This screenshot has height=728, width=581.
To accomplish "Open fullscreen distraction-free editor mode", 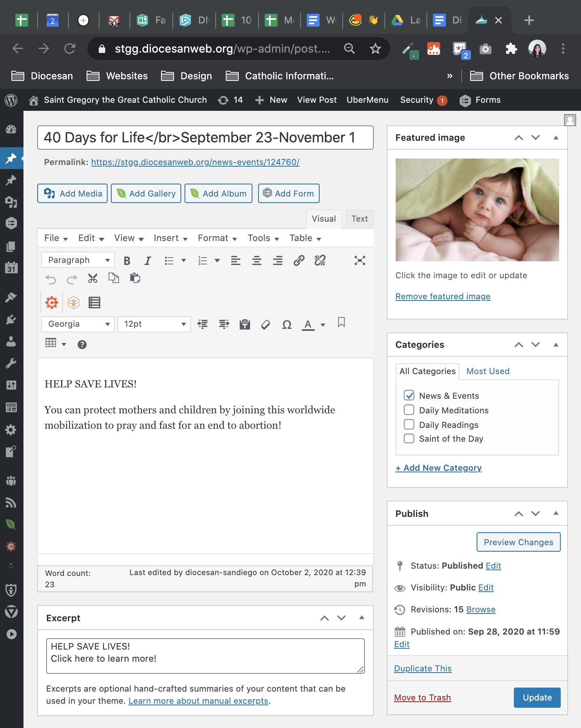I will (x=360, y=261).
